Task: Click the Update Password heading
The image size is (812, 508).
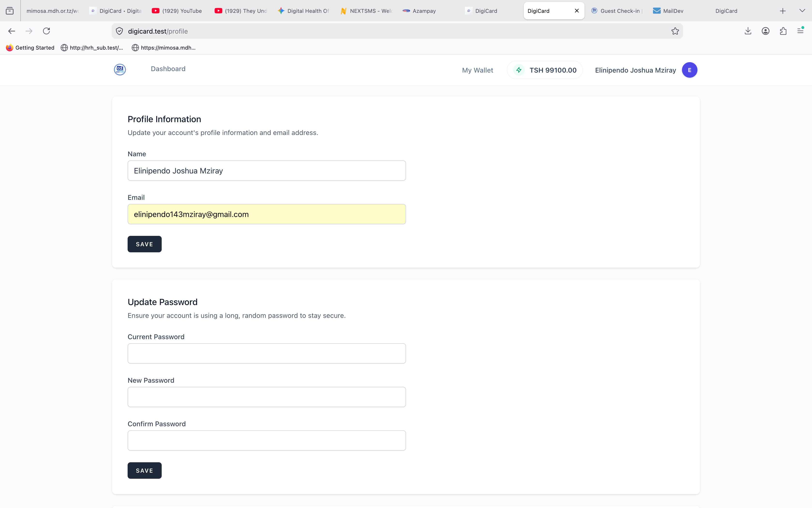Action: [162, 302]
